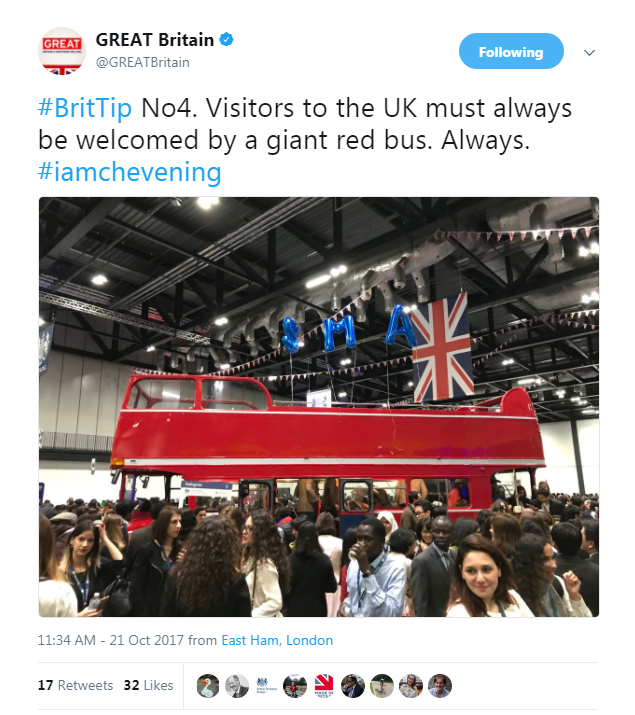635x715 pixels.
Task: Expand the tweet options chevron
Action: 589,52
